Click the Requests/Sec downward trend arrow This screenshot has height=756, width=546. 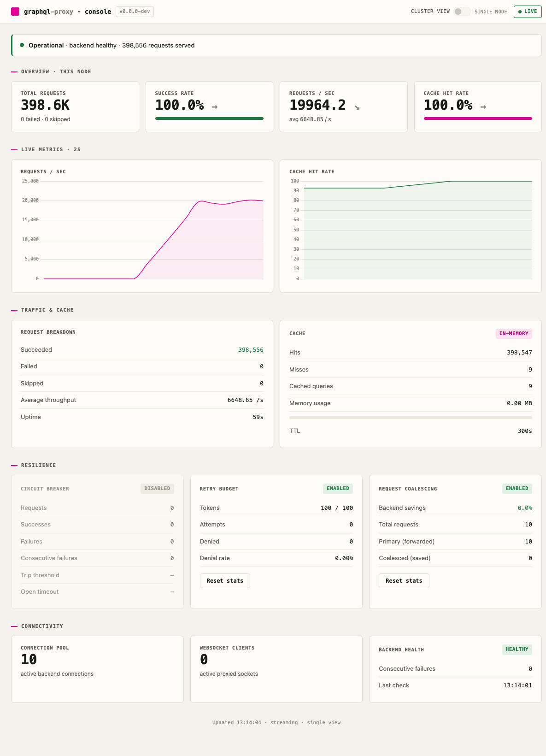pyautogui.click(x=357, y=107)
